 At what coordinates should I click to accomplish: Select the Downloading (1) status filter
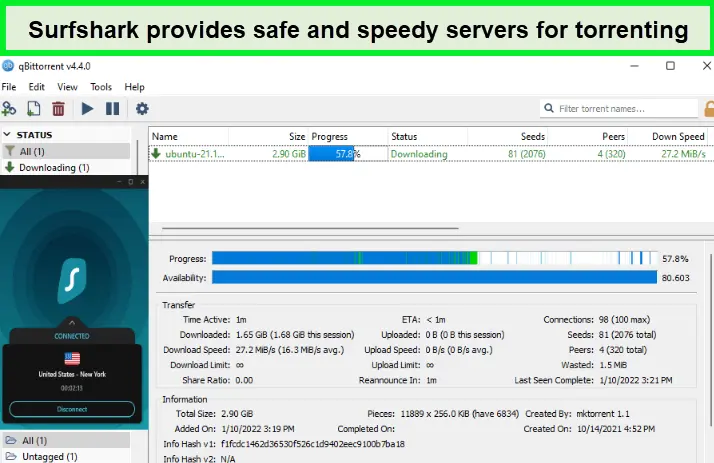click(x=66, y=168)
